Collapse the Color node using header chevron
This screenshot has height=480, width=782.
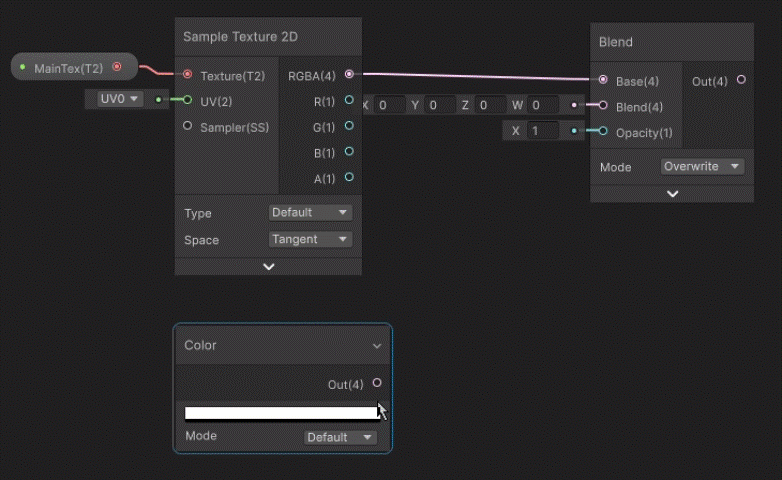(x=377, y=346)
